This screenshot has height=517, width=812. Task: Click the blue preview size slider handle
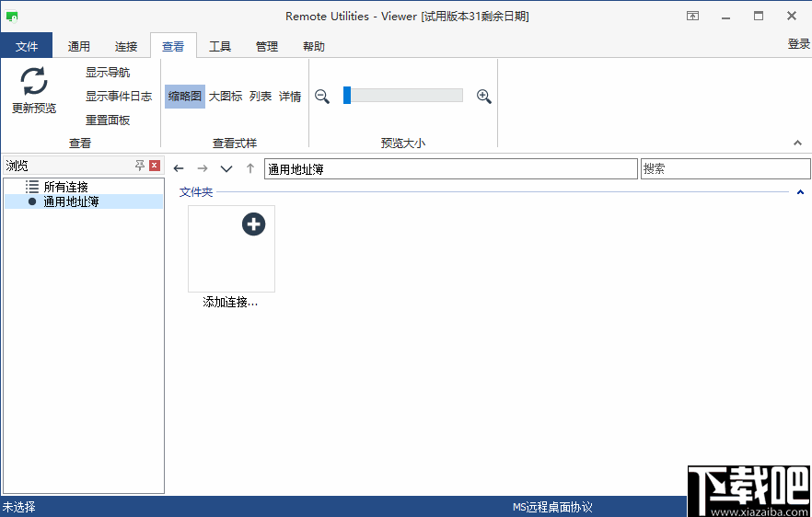(x=347, y=96)
